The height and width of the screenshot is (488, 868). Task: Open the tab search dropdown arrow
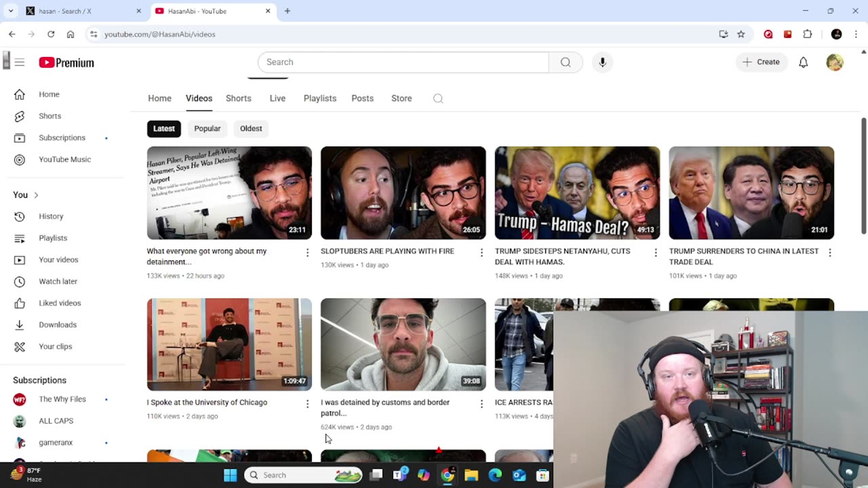tap(11, 11)
